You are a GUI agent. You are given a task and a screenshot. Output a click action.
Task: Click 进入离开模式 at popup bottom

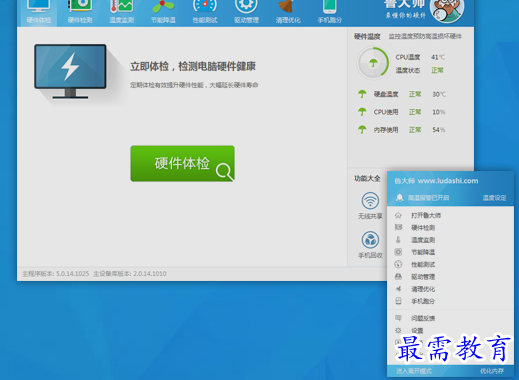click(414, 371)
